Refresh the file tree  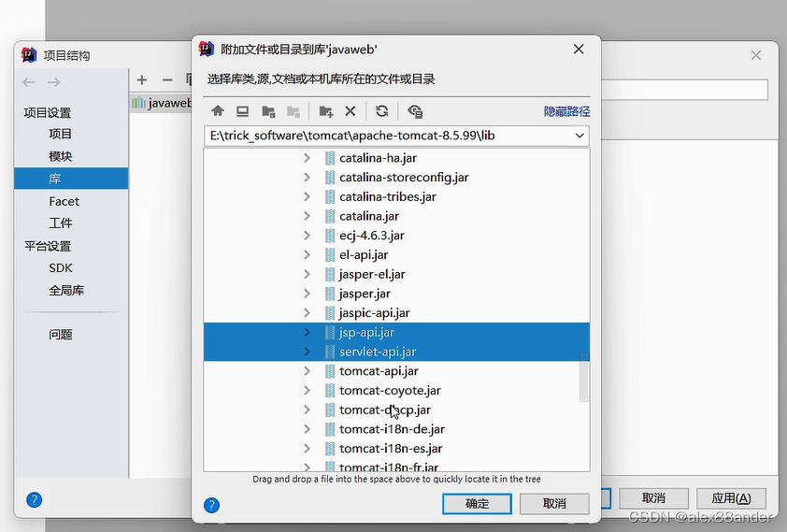click(x=382, y=111)
